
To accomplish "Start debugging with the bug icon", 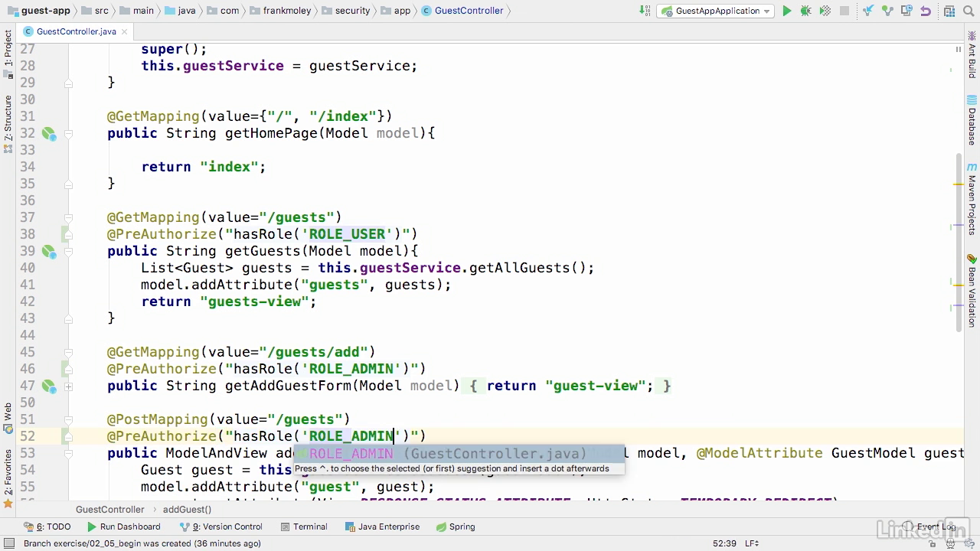I will point(805,11).
